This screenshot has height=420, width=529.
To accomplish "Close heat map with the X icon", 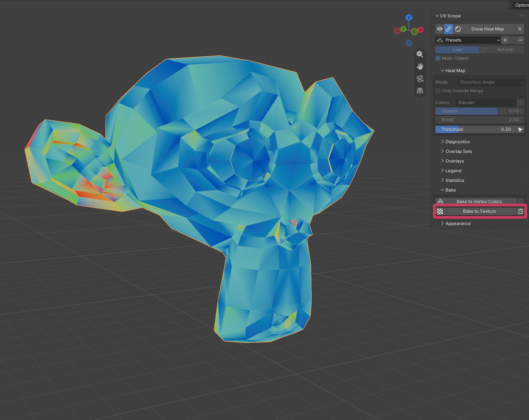I will click(520, 29).
